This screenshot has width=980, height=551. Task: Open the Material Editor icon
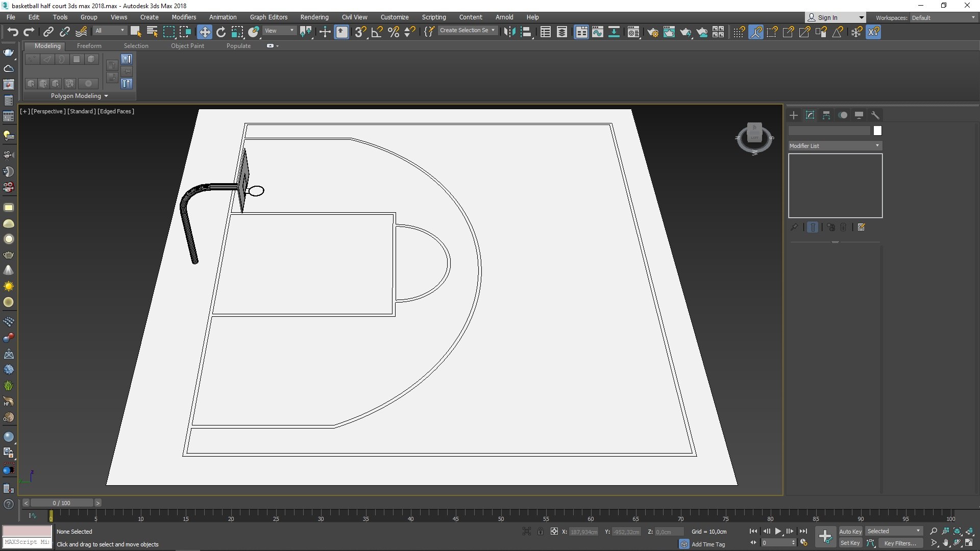633,32
